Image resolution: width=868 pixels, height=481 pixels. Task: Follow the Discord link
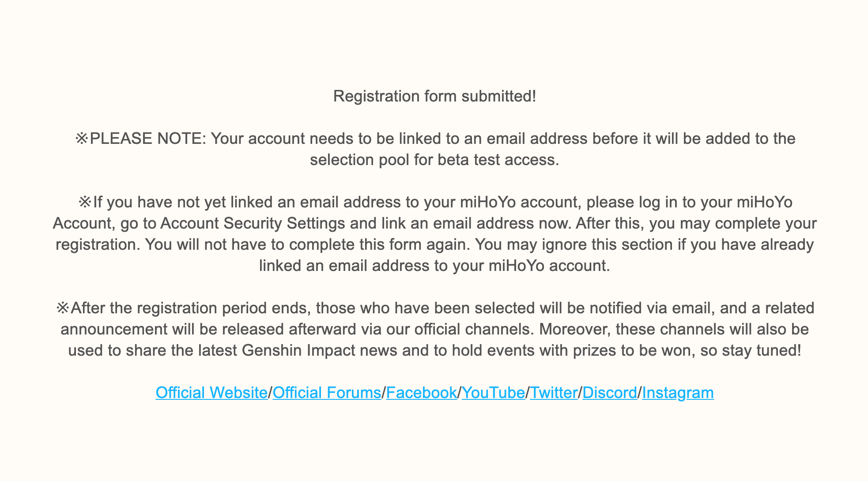tap(610, 393)
